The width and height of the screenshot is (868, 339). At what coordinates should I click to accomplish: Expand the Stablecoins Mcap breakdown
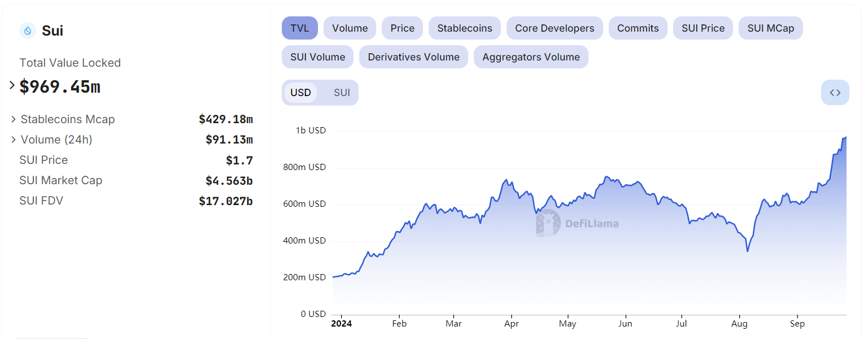[14, 119]
